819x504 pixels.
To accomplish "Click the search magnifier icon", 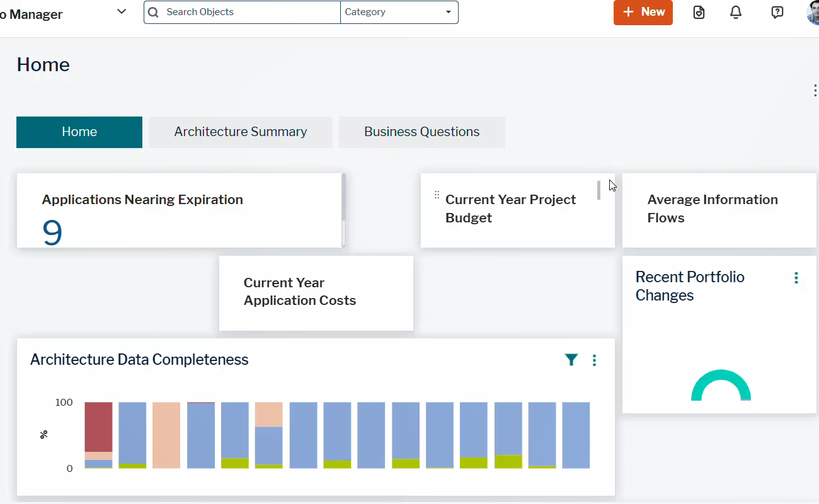I will click(x=153, y=12).
